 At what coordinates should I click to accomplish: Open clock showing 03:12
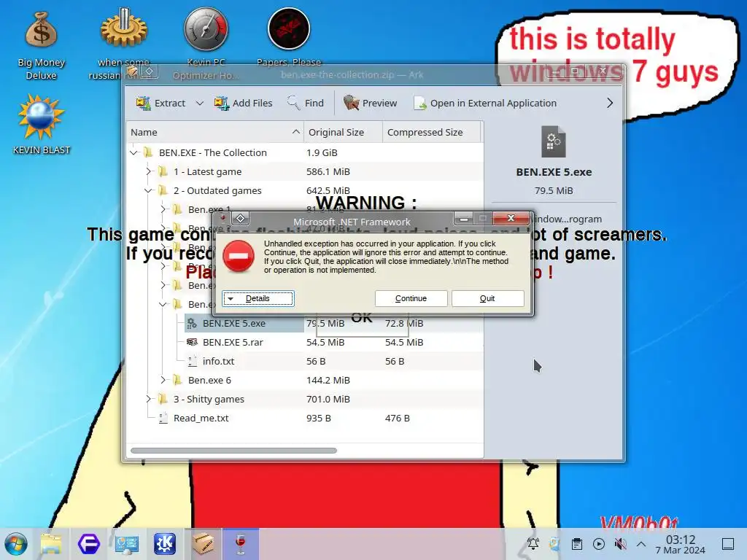tap(681, 544)
